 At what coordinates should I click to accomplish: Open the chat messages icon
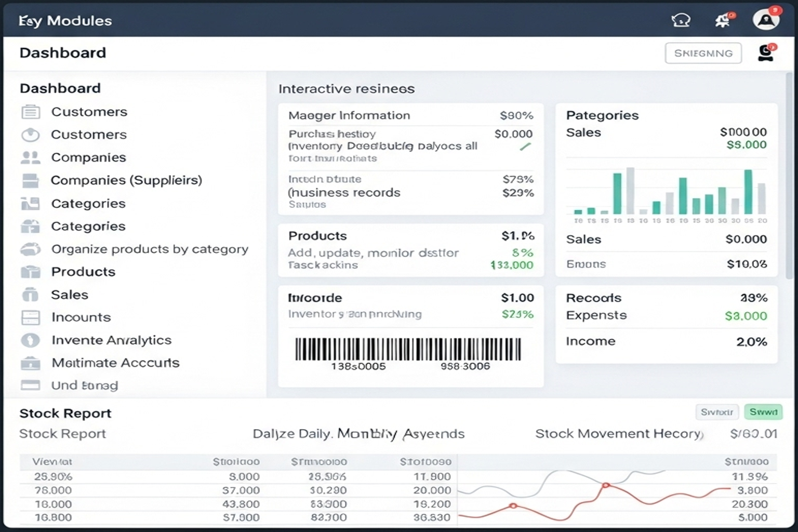[x=681, y=20]
